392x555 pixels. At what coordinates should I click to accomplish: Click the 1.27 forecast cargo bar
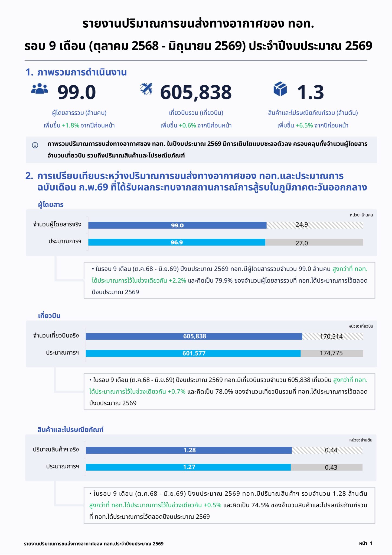(188, 467)
